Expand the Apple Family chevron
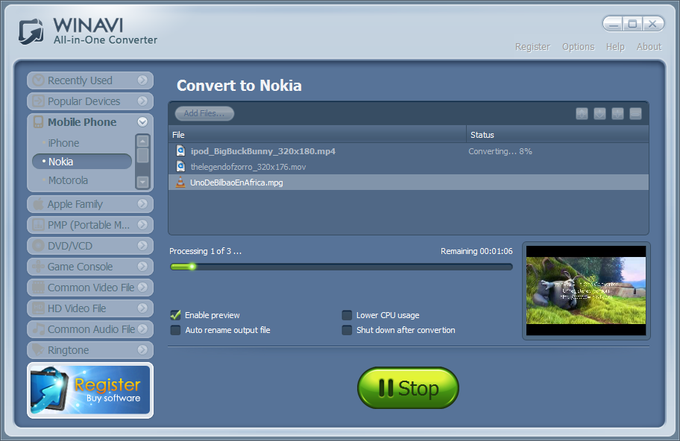 (x=142, y=204)
